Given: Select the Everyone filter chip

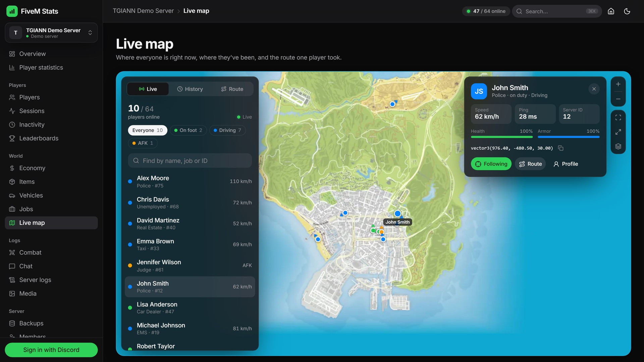Looking at the screenshot, I should [148, 130].
